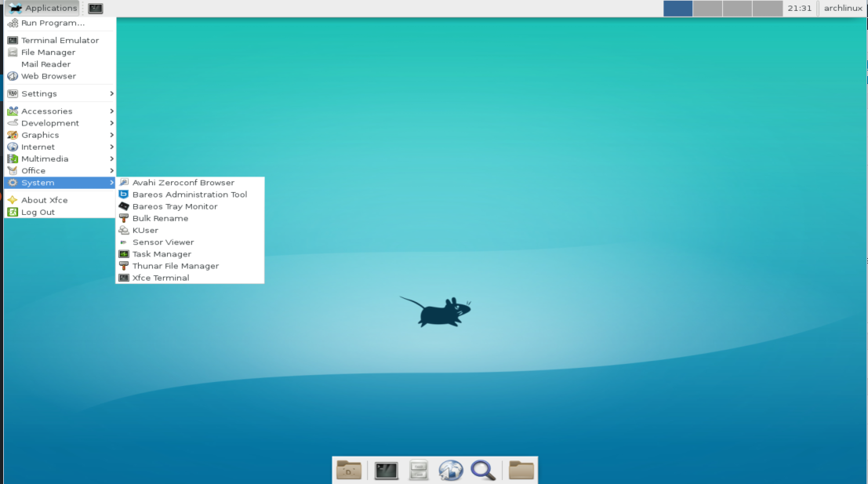Expand the Development submenu
The width and height of the screenshot is (868, 484).
[x=60, y=123]
